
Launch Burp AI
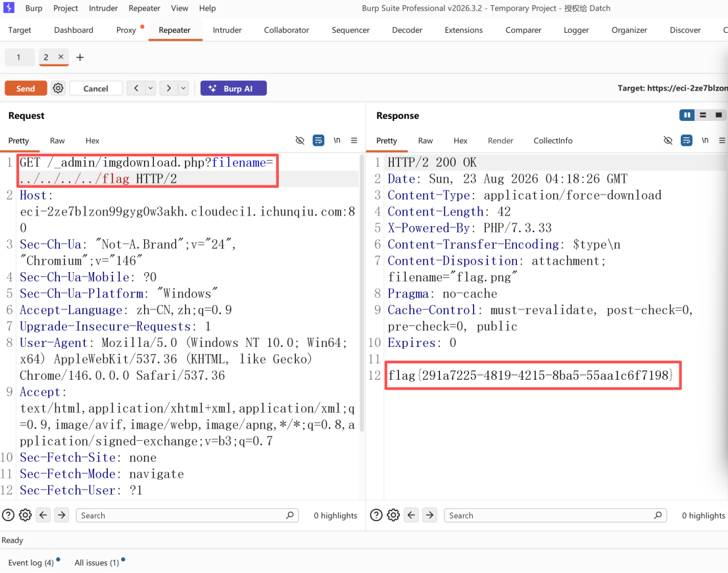tap(233, 88)
